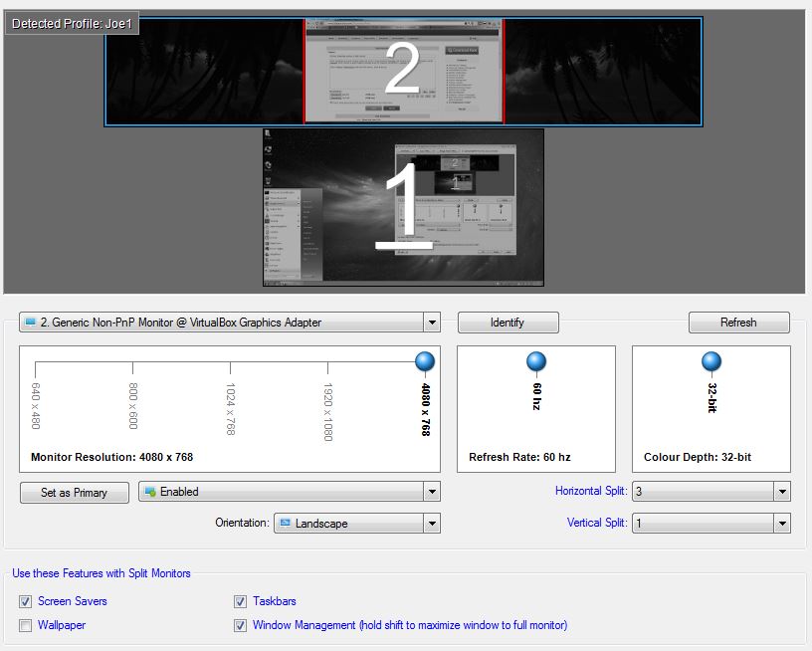Screen dimensions: 812x651
Task: Enable the Wallpaper checkbox
Action: click(x=25, y=625)
